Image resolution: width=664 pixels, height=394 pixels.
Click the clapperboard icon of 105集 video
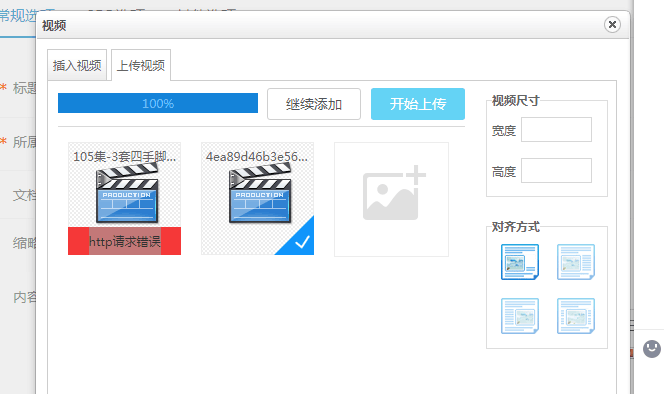click(127, 193)
